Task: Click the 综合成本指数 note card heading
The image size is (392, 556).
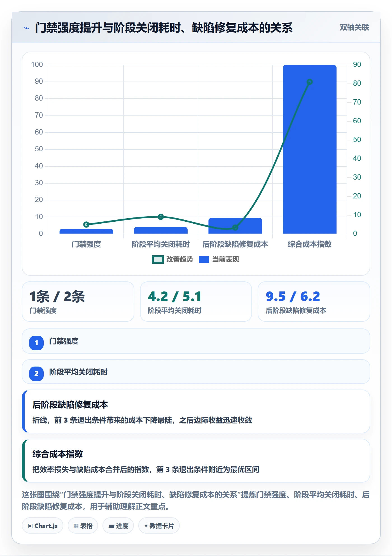Action: pos(58,454)
